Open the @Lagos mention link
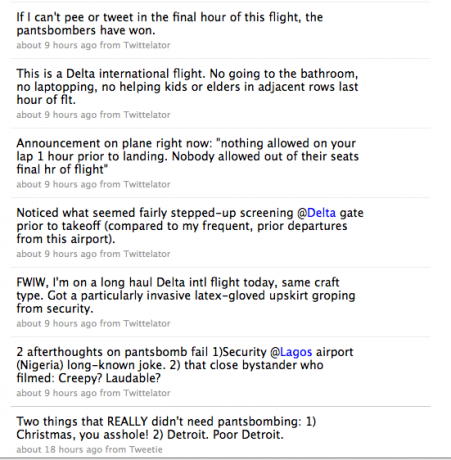This screenshot has width=451, height=460. click(291, 352)
